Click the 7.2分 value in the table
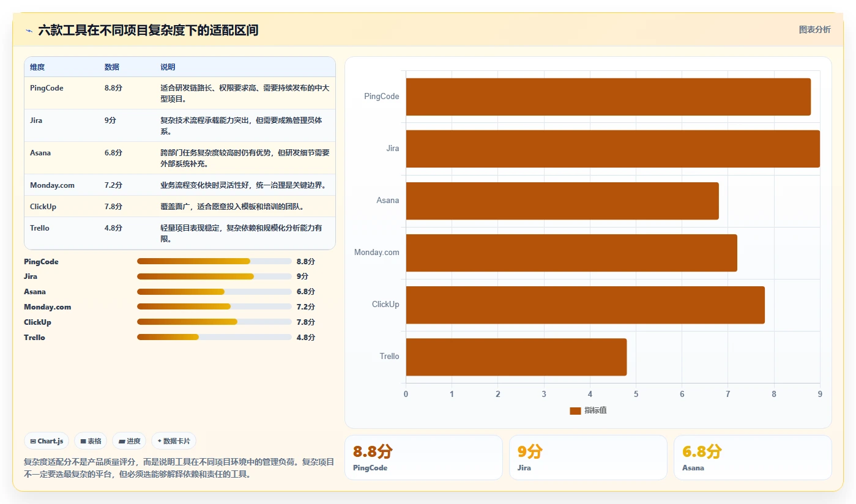This screenshot has width=856, height=504. click(x=113, y=185)
